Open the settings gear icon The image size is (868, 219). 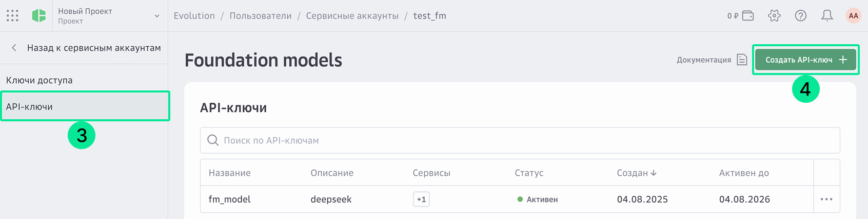[774, 16]
